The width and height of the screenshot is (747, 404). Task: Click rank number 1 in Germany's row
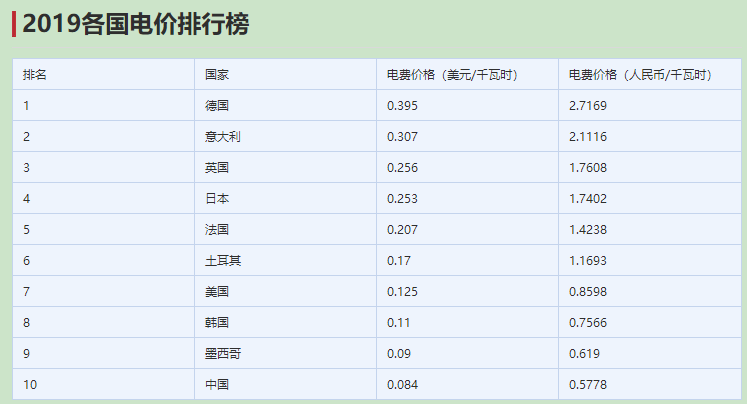click(x=26, y=106)
